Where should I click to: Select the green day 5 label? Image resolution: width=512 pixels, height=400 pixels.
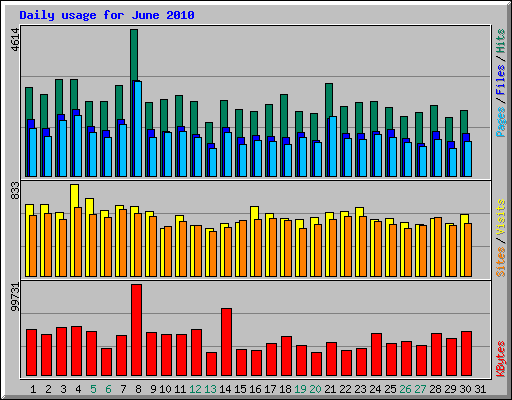coord(93,389)
